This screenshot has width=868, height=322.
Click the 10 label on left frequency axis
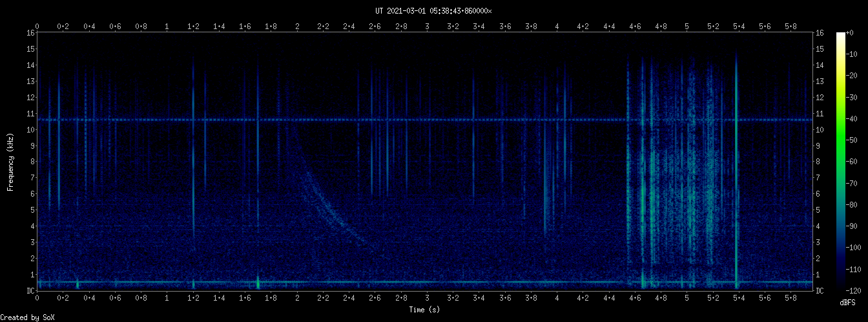(x=30, y=129)
